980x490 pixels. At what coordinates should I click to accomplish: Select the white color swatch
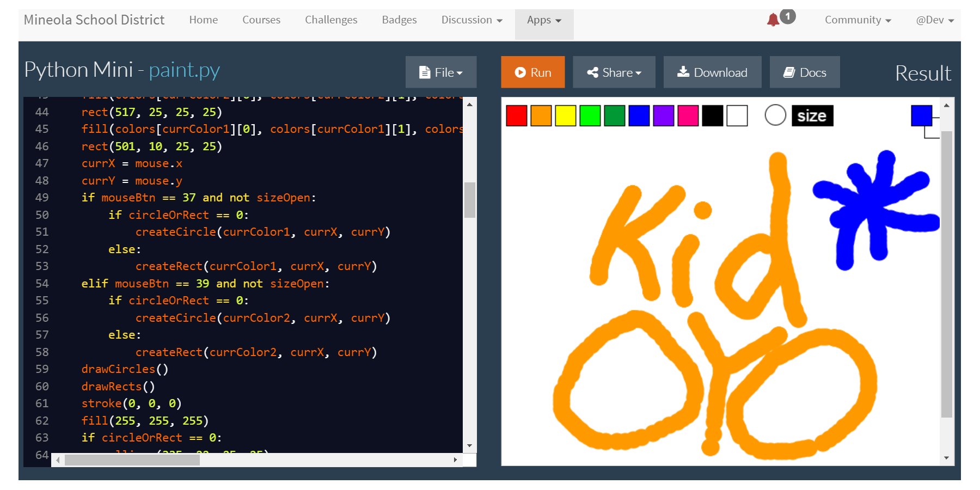pyautogui.click(x=737, y=116)
